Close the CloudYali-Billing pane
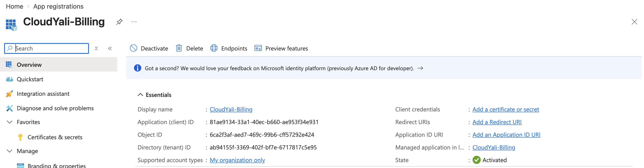The image size is (644, 168). (x=634, y=22)
